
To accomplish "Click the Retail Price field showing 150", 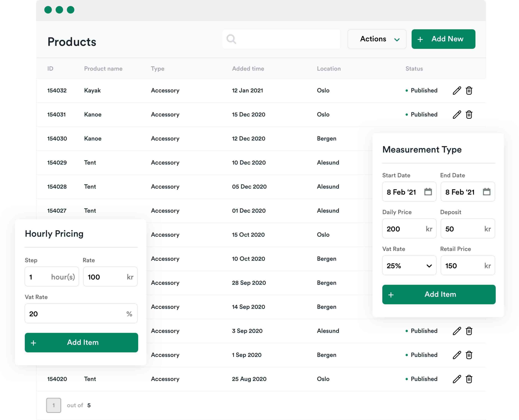I will click(x=468, y=265).
